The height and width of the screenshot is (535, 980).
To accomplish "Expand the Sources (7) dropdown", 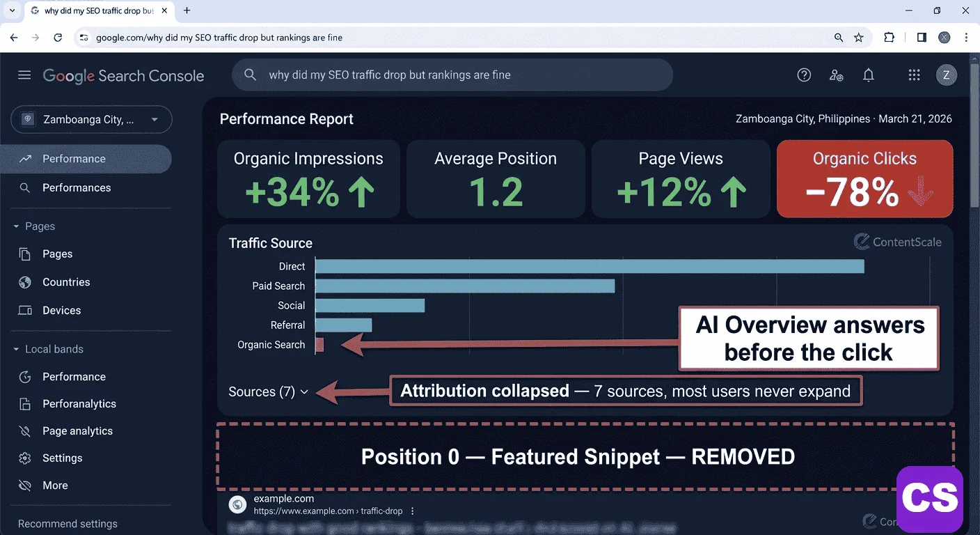I will click(267, 391).
